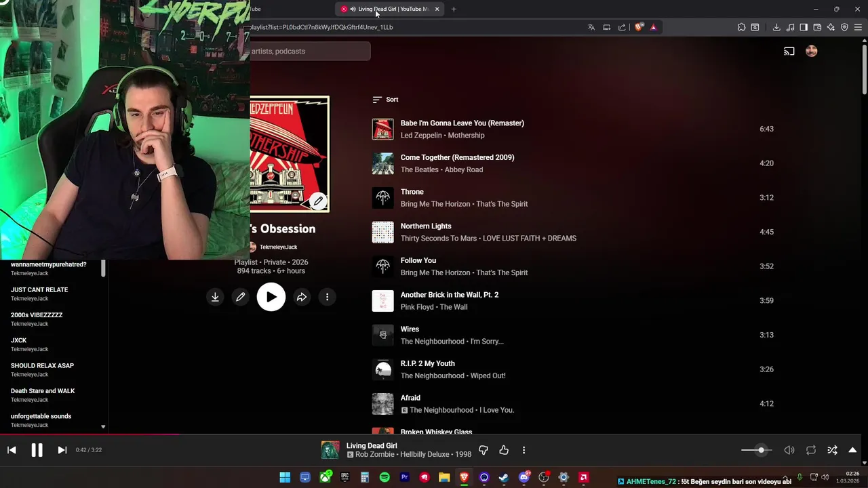Open Spotify from the taskbar

click(384, 477)
